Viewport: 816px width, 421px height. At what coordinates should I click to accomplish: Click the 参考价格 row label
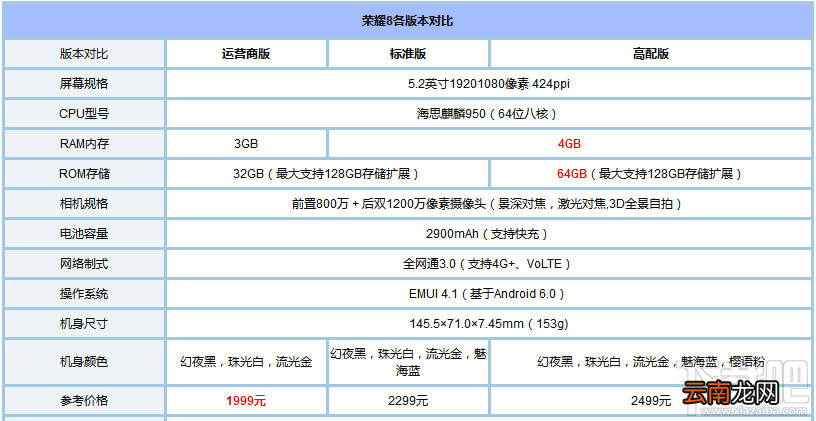pyautogui.click(x=84, y=401)
